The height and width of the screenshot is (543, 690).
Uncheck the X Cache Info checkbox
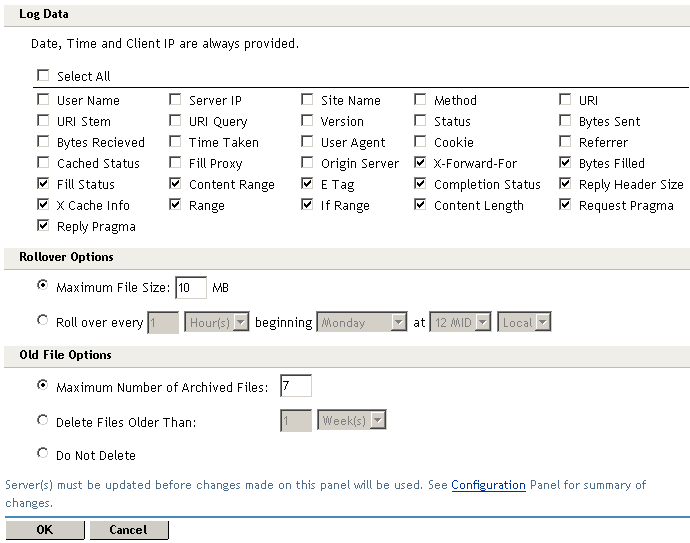43,204
